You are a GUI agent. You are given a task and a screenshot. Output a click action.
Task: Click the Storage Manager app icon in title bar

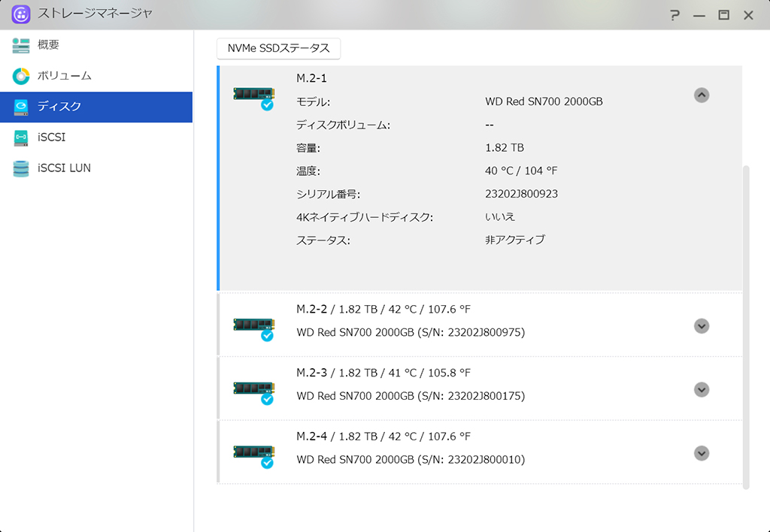20,14
